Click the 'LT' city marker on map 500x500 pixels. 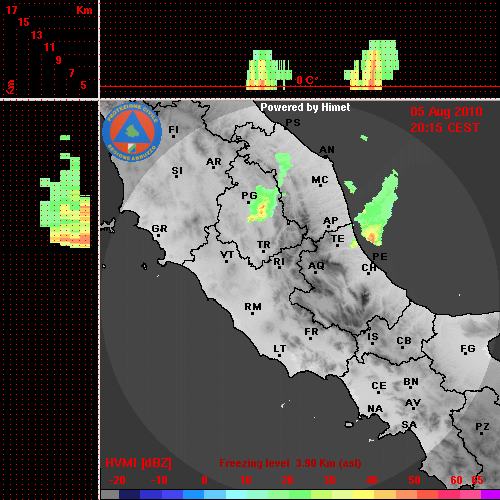[x=280, y=350]
